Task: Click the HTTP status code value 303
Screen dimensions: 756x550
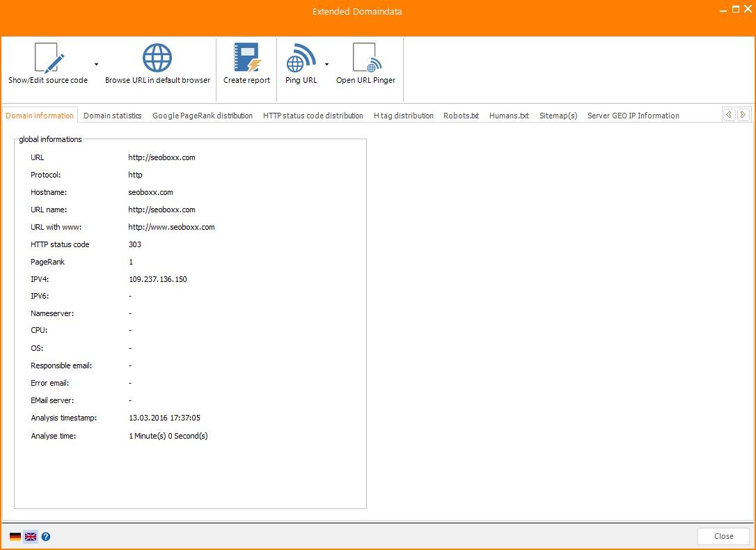Action: [135, 244]
